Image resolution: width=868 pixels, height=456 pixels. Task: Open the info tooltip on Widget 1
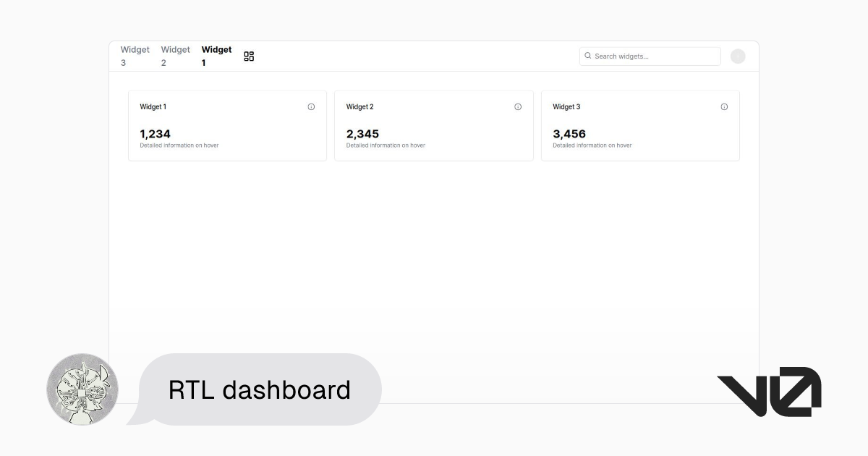[x=311, y=106]
